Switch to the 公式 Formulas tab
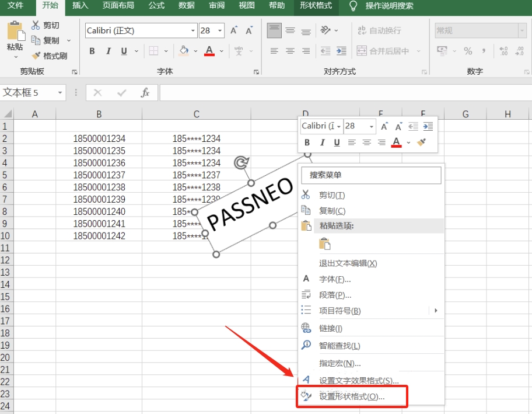 click(156, 6)
